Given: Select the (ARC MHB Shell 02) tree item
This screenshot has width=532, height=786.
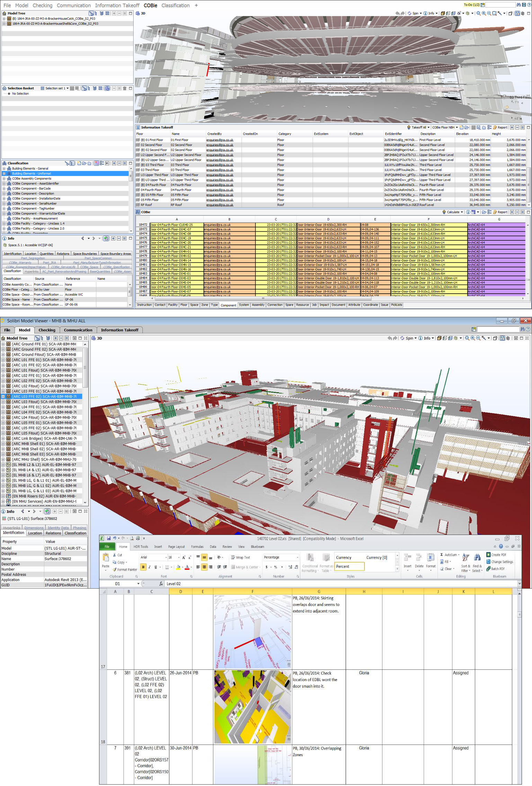Looking at the screenshot, I should click(44, 449).
